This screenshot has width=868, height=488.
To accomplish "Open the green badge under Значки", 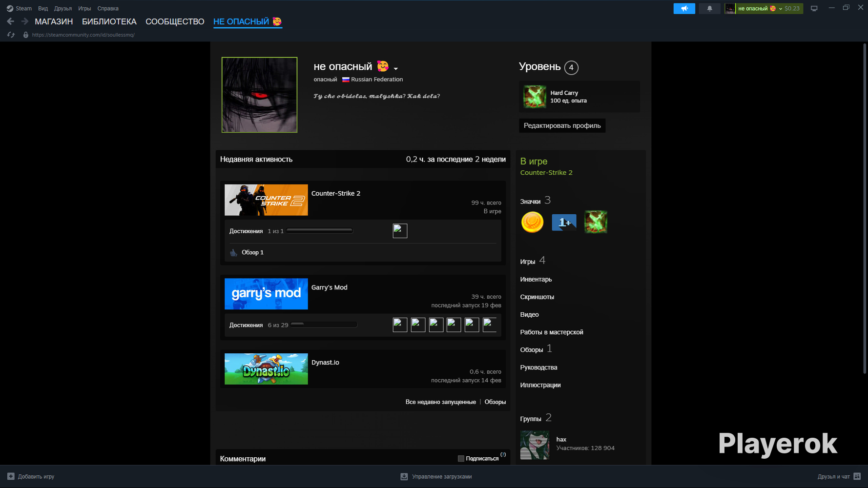I will [596, 222].
